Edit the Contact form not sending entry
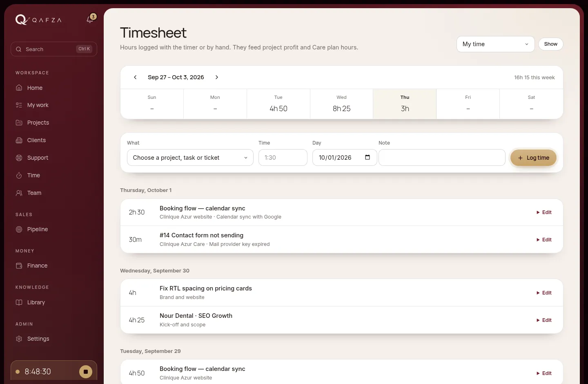Screen dimensions: 588x384 click(544, 240)
